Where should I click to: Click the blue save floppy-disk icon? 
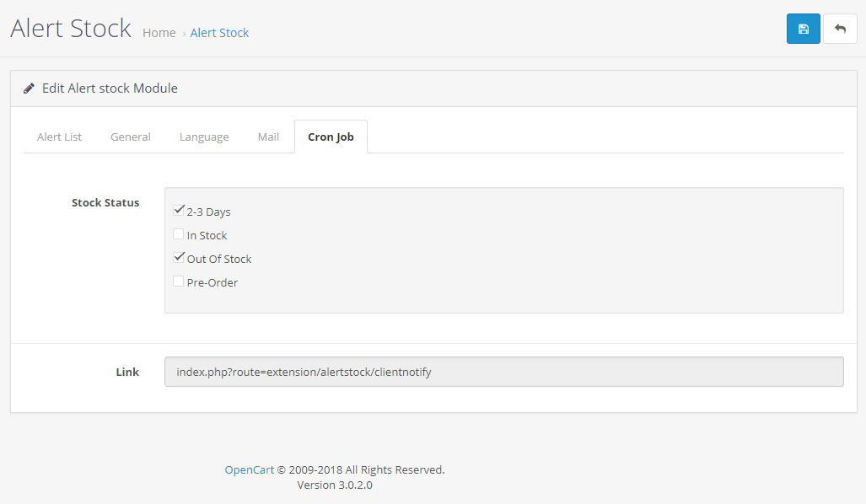[x=803, y=29]
